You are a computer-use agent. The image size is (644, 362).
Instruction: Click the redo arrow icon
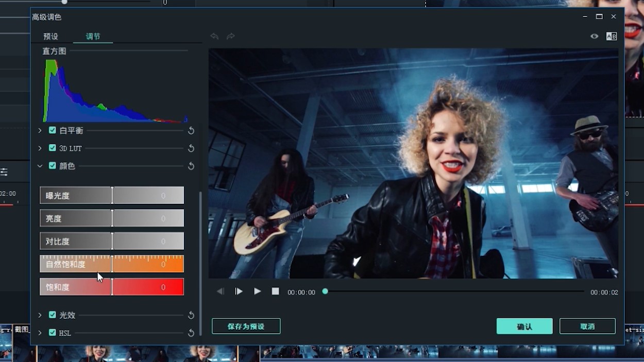tap(231, 37)
